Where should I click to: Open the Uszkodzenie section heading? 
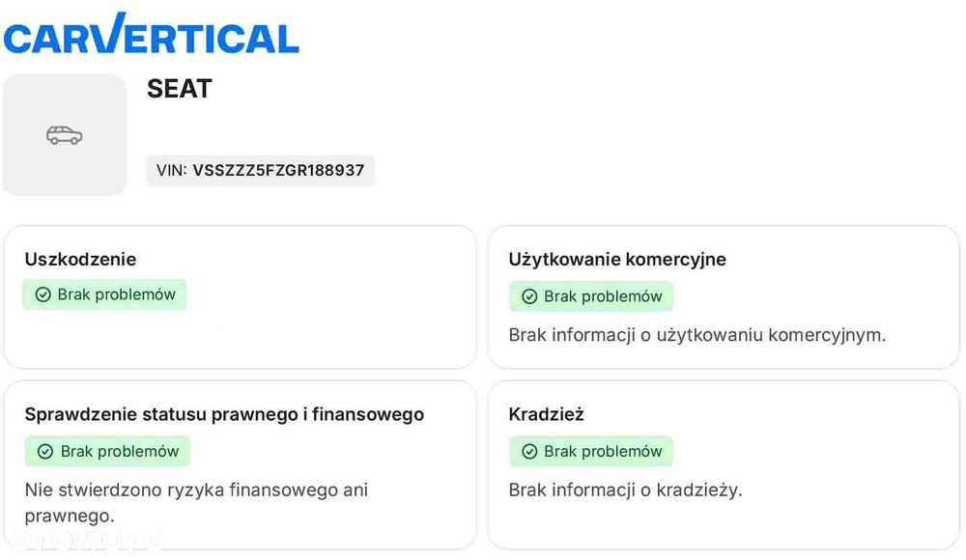(x=80, y=259)
